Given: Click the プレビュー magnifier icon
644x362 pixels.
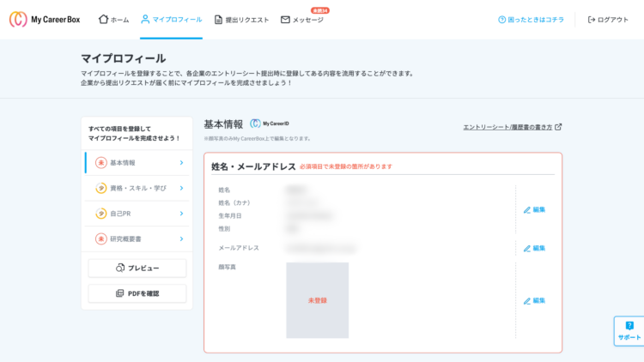Looking at the screenshot, I should pos(120,268).
